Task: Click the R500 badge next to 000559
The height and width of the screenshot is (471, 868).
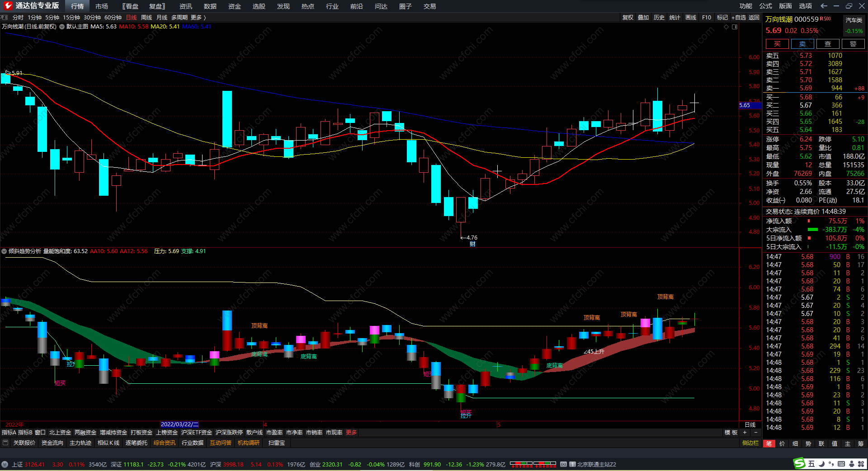Action: pyautogui.click(x=826, y=19)
